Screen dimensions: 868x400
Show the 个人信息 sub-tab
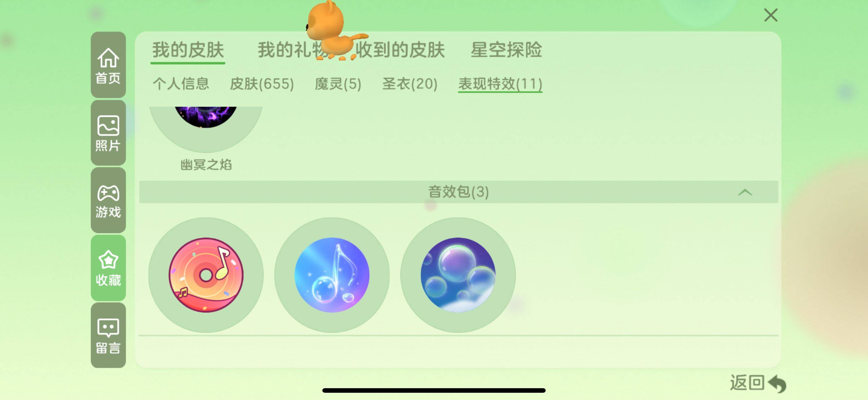click(x=181, y=84)
